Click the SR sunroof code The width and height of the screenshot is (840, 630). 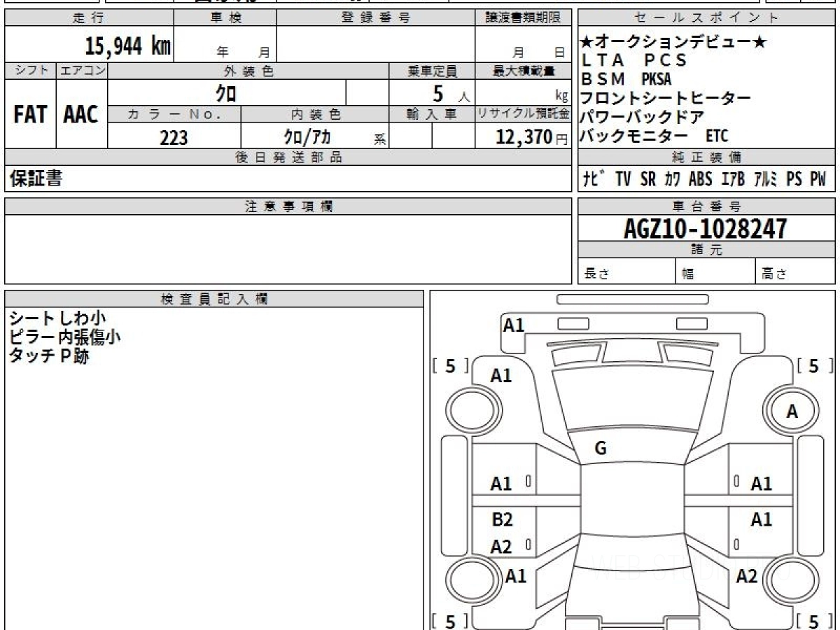tap(648, 178)
